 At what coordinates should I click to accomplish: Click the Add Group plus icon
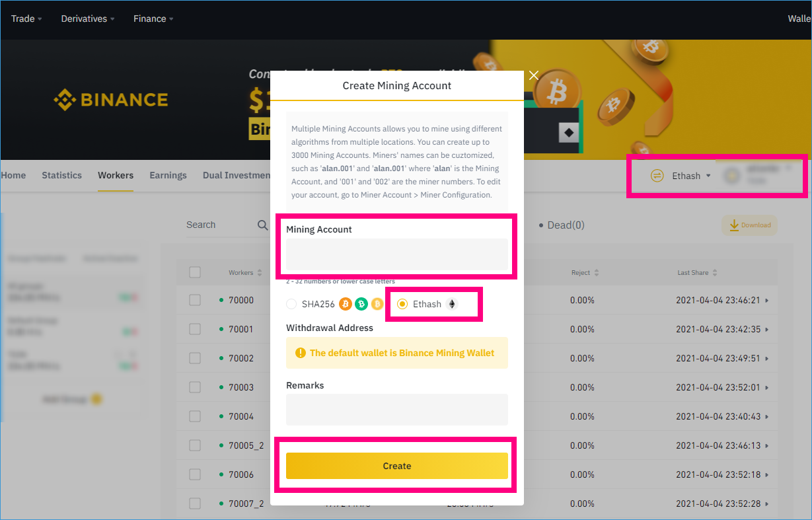[x=96, y=399]
